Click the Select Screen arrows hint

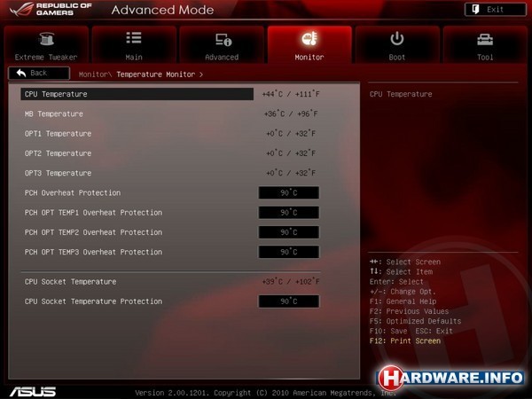pyautogui.click(x=405, y=262)
